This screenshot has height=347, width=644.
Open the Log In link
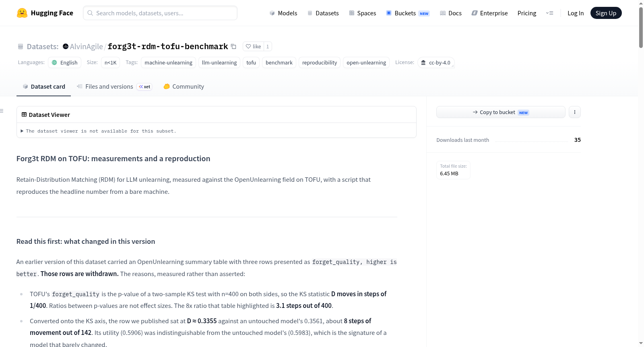pos(575,13)
